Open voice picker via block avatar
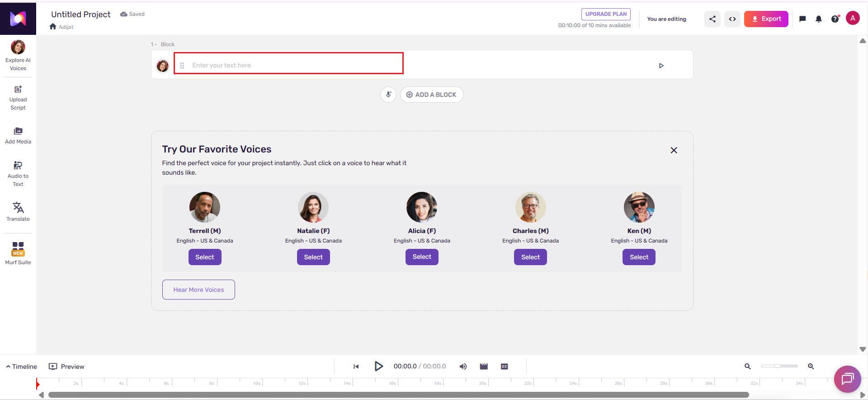 (x=163, y=66)
